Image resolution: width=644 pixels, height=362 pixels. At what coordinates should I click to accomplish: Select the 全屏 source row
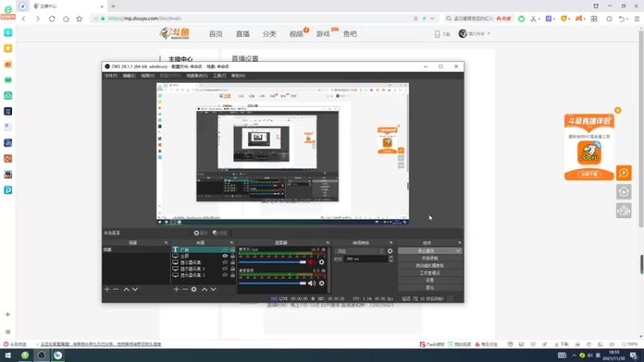pyautogui.click(x=204, y=256)
